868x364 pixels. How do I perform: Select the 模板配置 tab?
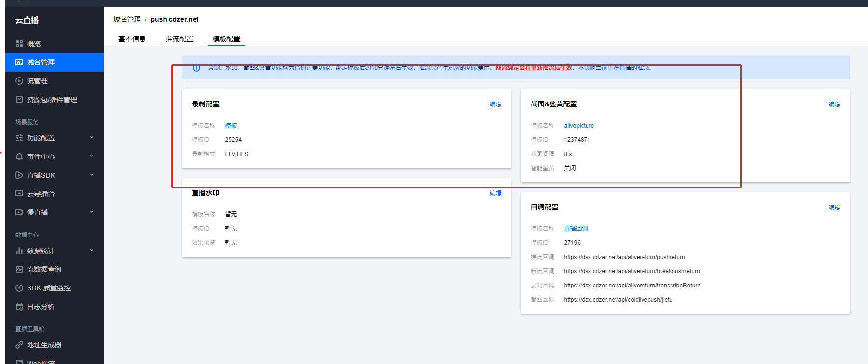pyautogui.click(x=226, y=39)
